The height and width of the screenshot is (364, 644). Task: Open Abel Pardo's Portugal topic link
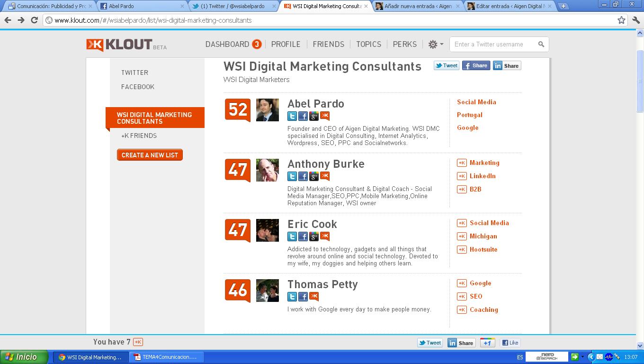470,115
